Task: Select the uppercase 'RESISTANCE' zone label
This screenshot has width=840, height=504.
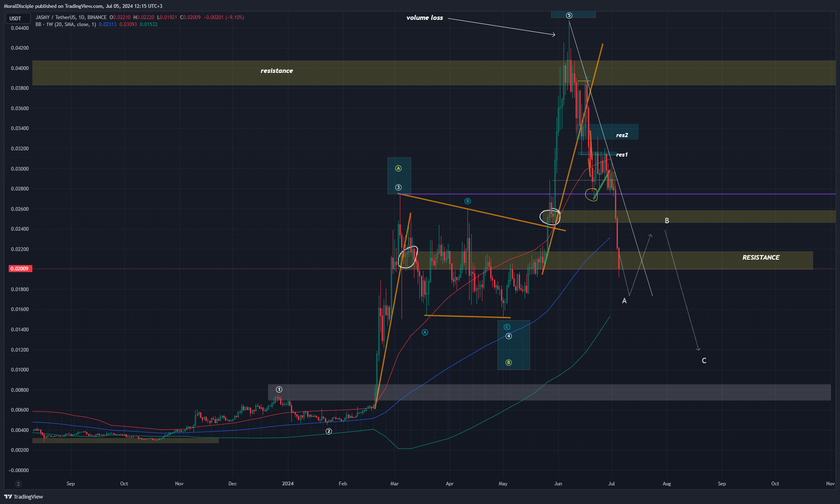Action: point(761,258)
